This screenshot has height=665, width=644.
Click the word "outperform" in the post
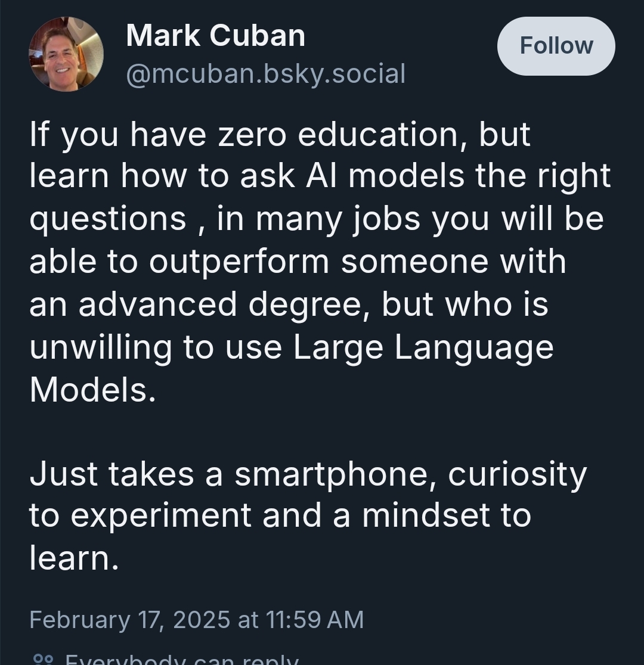[x=239, y=262]
